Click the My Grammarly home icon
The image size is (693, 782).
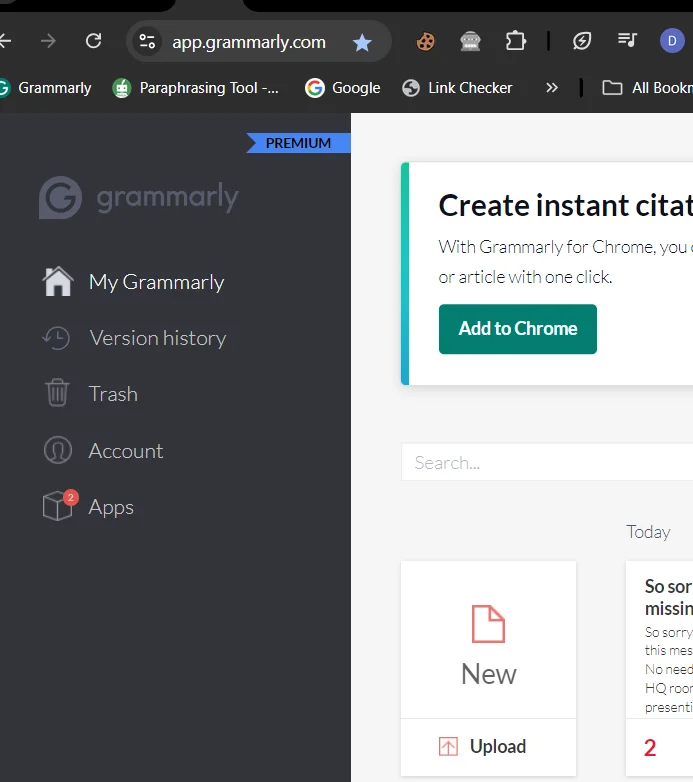pyautogui.click(x=58, y=282)
